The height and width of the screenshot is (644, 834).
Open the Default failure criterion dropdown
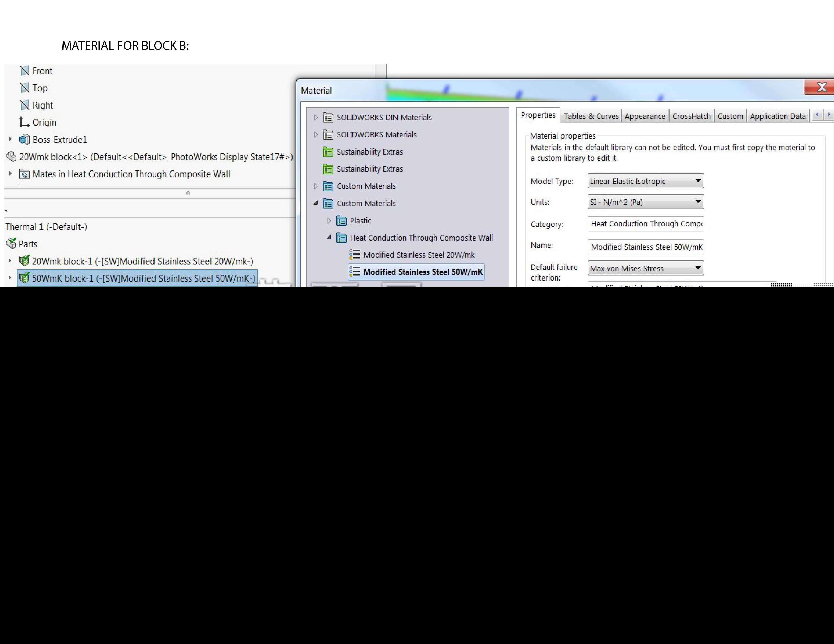(646, 268)
